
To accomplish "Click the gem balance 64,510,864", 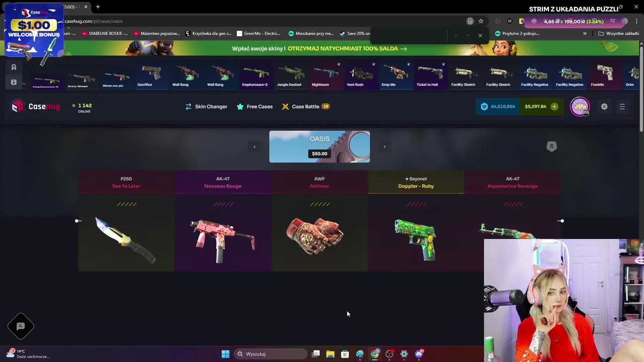I will click(x=498, y=107).
